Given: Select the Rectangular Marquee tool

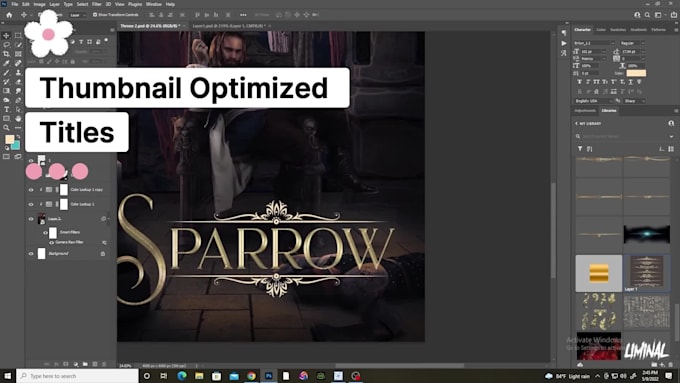Looking at the screenshot, I should point(18,36).
